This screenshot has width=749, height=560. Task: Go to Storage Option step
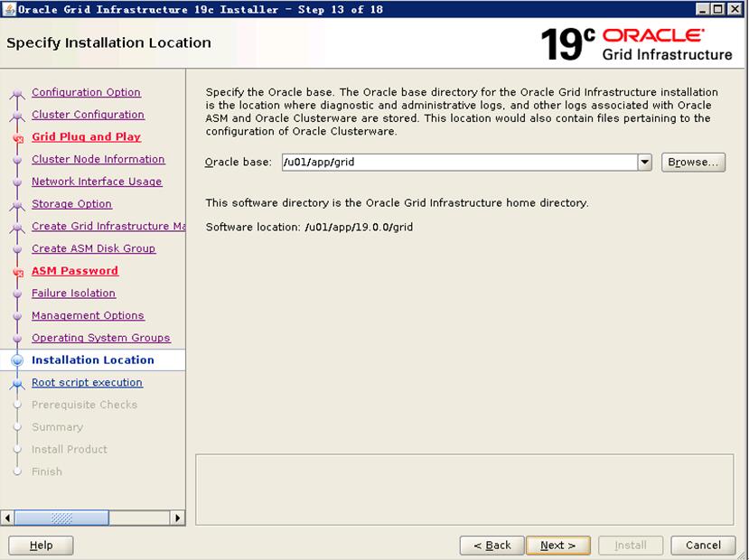coord(71,204)
